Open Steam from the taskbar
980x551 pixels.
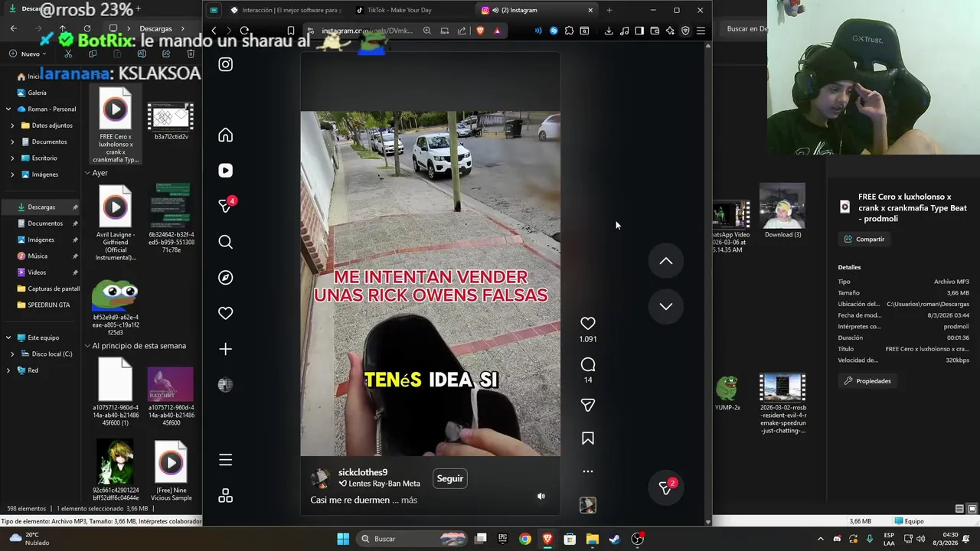[x=614, y=539]
